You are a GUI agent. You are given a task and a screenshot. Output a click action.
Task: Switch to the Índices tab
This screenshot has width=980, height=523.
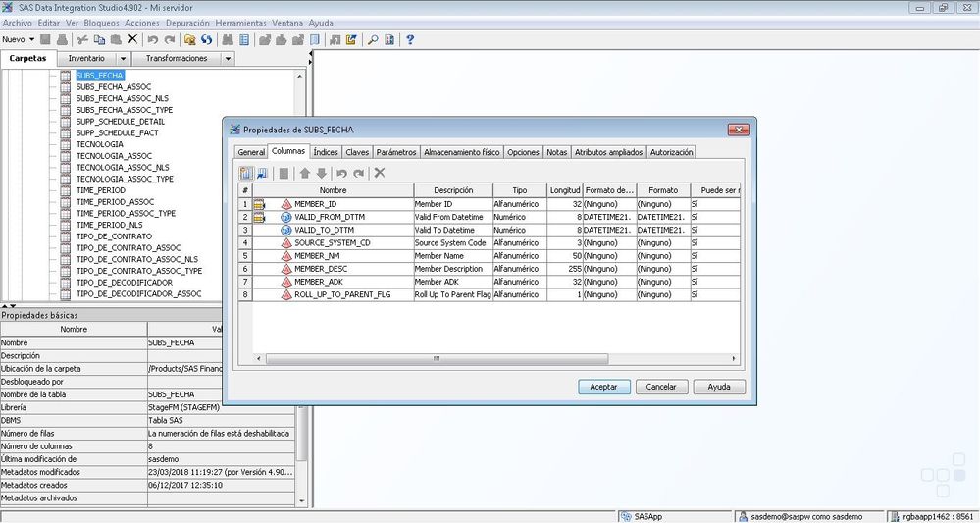tap(326, 152)
